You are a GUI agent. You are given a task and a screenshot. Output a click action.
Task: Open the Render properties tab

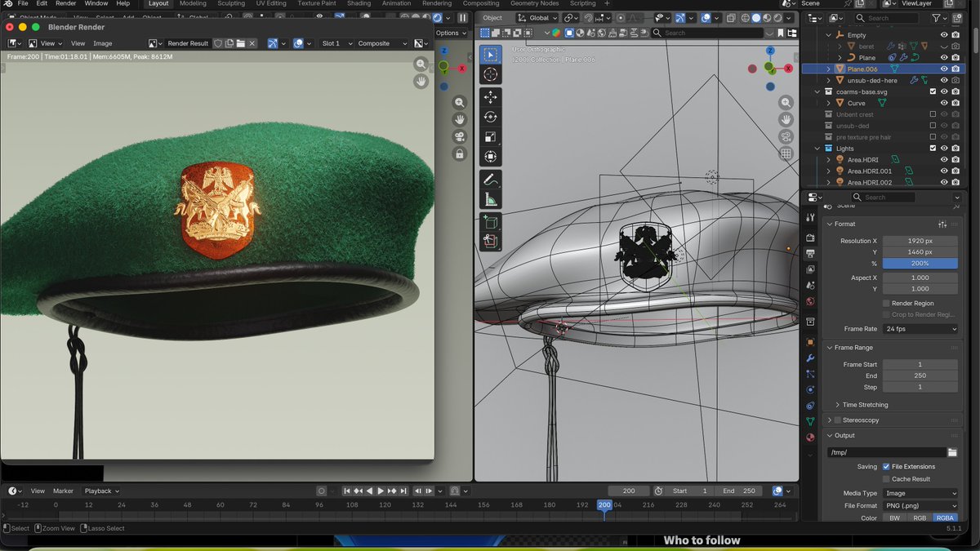pos(810,238)
